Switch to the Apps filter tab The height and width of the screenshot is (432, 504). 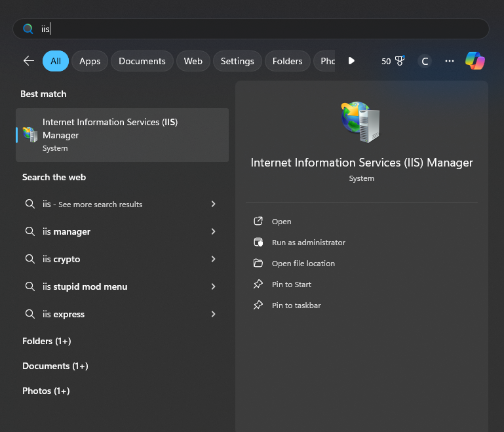click(x=90, y=61)
